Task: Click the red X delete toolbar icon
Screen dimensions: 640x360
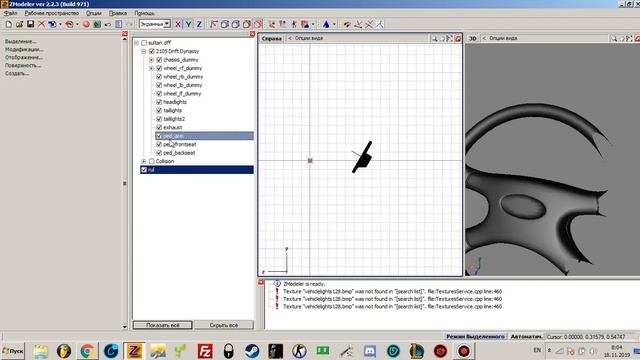Action: pyautogui.click(x=41, y=24)
